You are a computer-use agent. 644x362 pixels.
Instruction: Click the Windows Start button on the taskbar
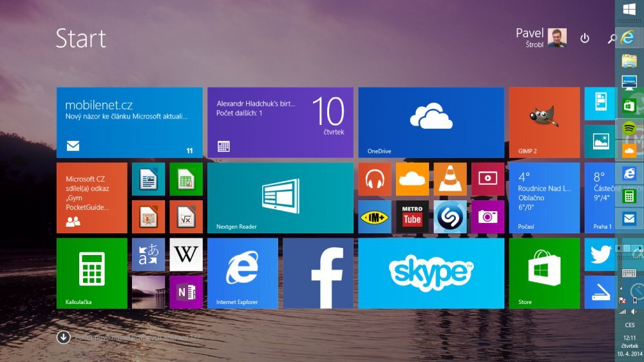coord(629,9)
